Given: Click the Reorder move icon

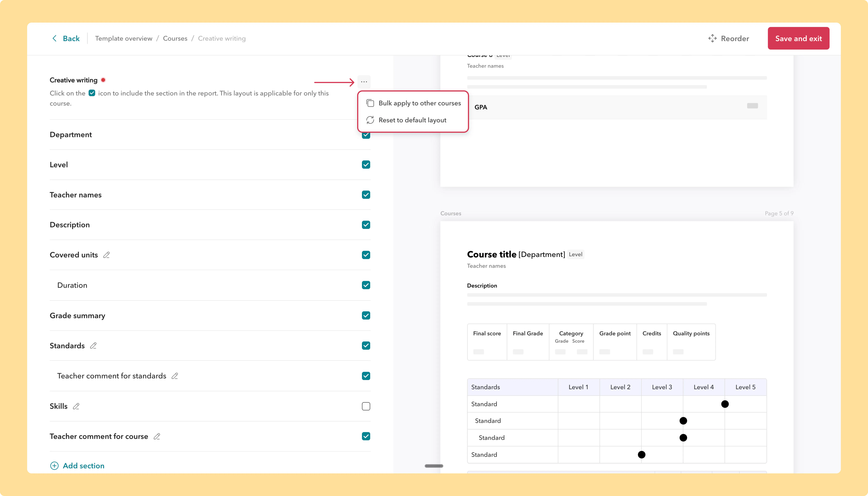Looking at the screenshot, I should [712, 39].
